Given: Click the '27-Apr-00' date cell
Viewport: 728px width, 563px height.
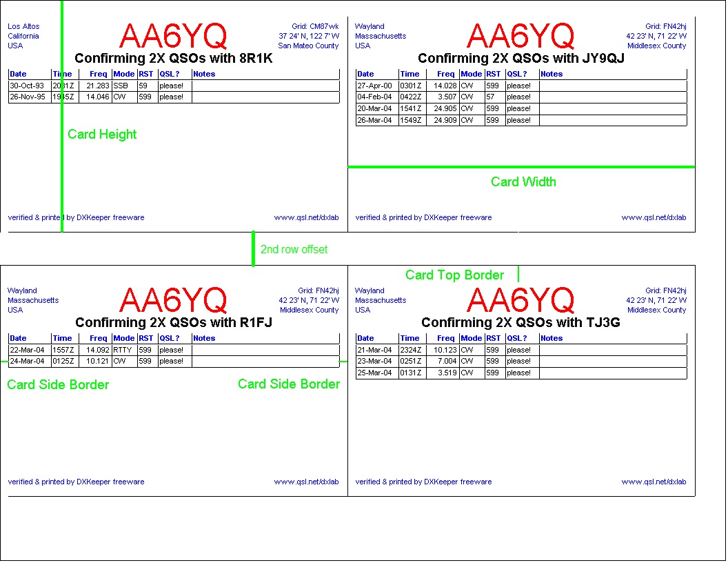Looking at the screenshot, I should 377,86.
